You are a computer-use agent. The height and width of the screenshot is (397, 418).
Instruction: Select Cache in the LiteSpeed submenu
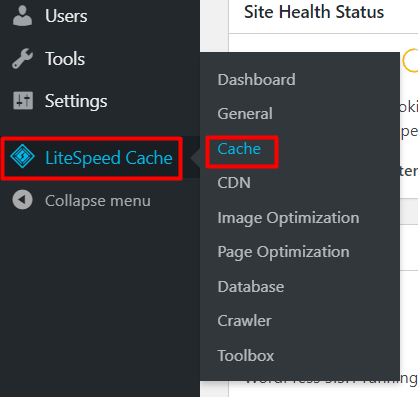coord(239,149)
